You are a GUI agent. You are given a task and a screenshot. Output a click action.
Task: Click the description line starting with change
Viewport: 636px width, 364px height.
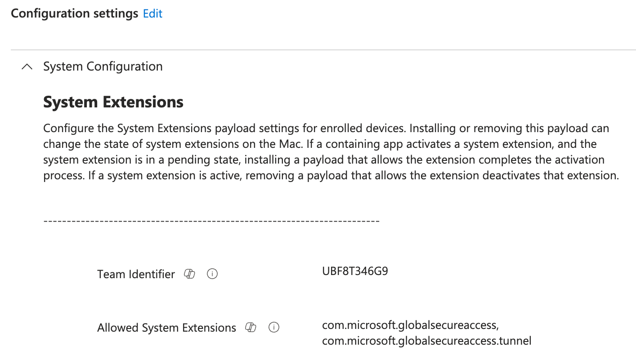pyautogui.click(x=319, y=144)
